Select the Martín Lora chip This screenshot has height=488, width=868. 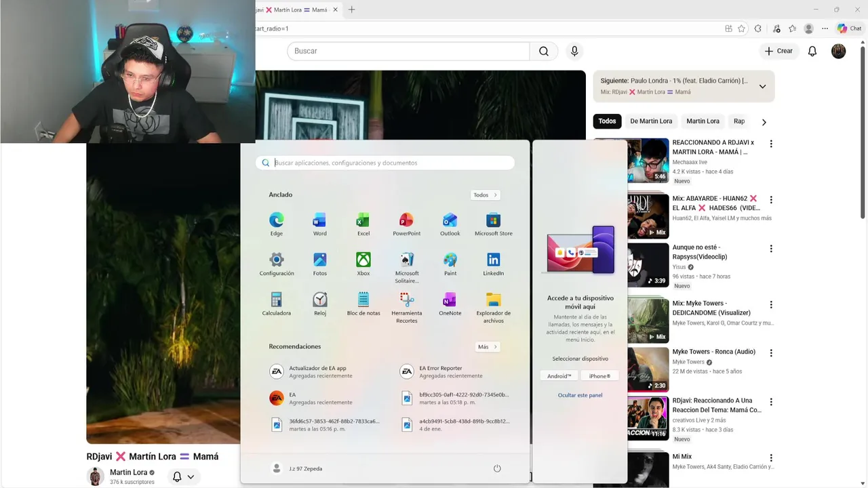point(703,121)
